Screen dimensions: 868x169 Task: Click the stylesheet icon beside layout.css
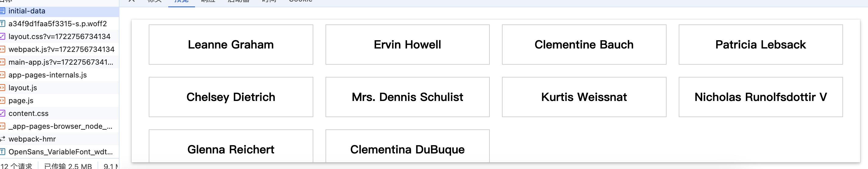[x=2, y=36]
